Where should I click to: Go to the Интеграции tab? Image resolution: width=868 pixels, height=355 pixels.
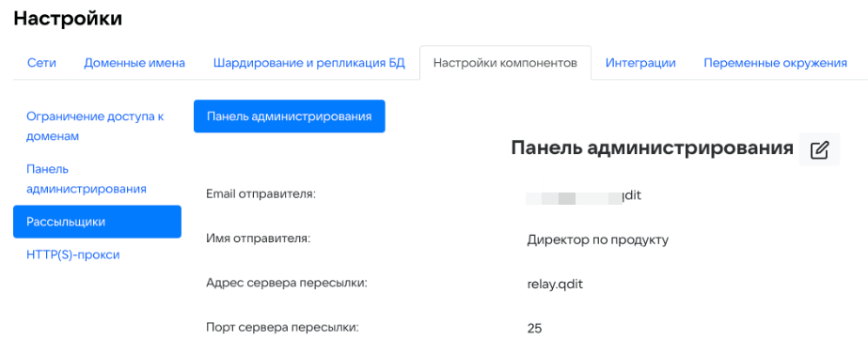[640, 63]
